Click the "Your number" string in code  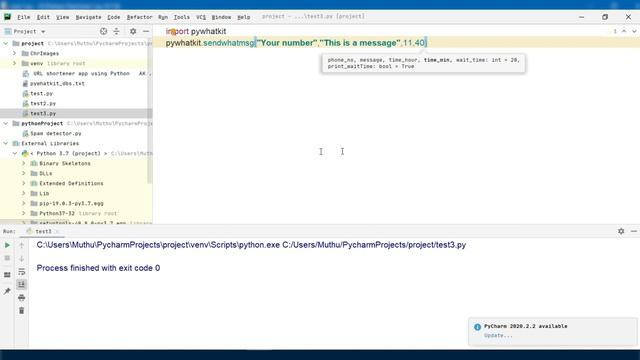pyautogui.click(x=287, y=43)
